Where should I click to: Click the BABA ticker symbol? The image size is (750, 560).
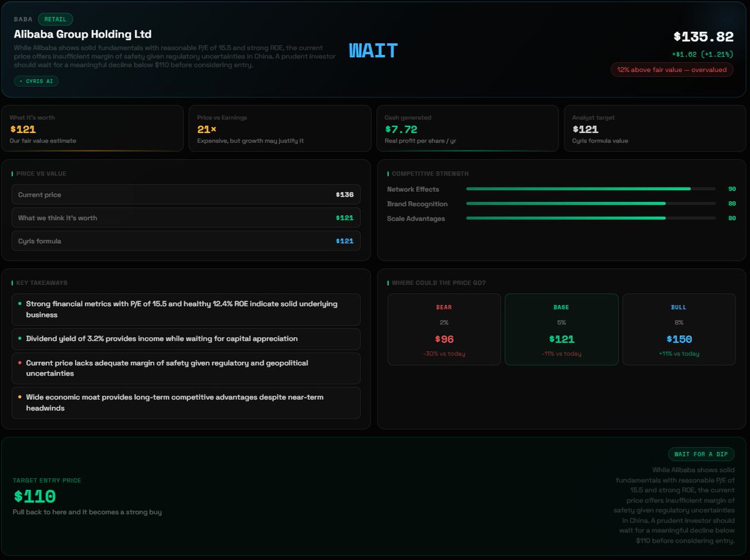click(23, 19)
